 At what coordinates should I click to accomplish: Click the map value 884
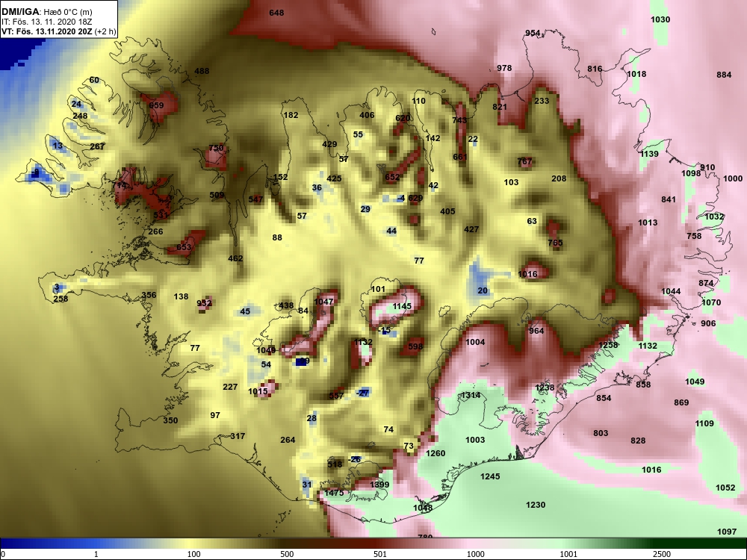[724, 75]
